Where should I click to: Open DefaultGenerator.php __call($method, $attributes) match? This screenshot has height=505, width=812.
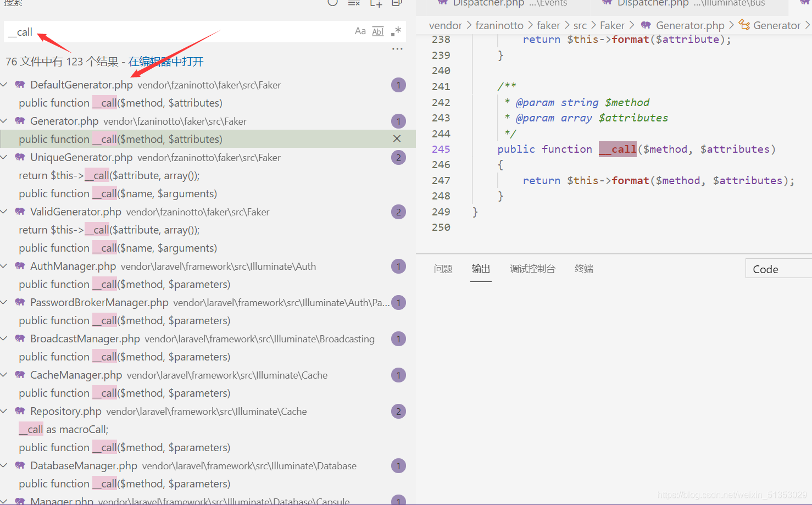click(x=120, y=103)
